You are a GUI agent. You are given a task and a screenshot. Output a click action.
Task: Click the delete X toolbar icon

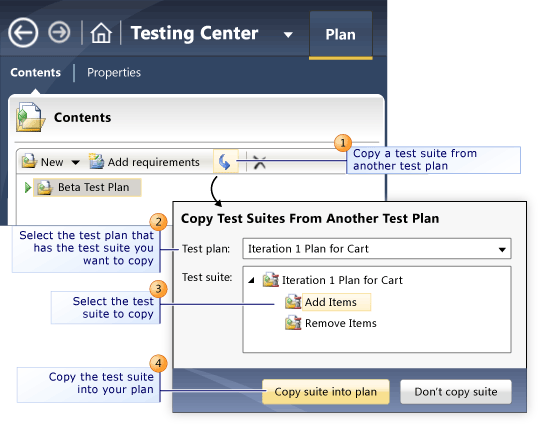click(260, 162)
